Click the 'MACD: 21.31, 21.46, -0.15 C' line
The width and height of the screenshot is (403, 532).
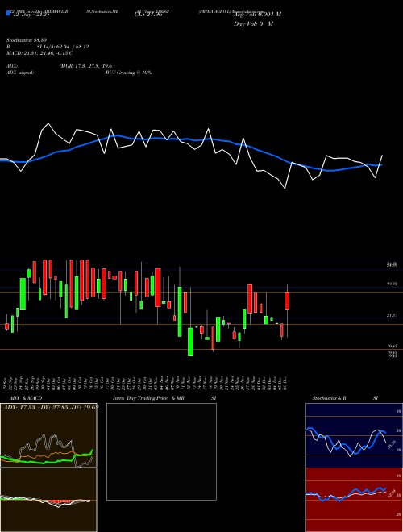[x=39, y=53]
